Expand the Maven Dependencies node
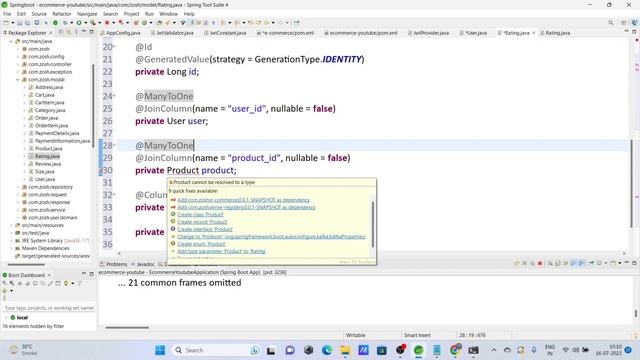Screen dimensions: 640x360 (11, 248)
